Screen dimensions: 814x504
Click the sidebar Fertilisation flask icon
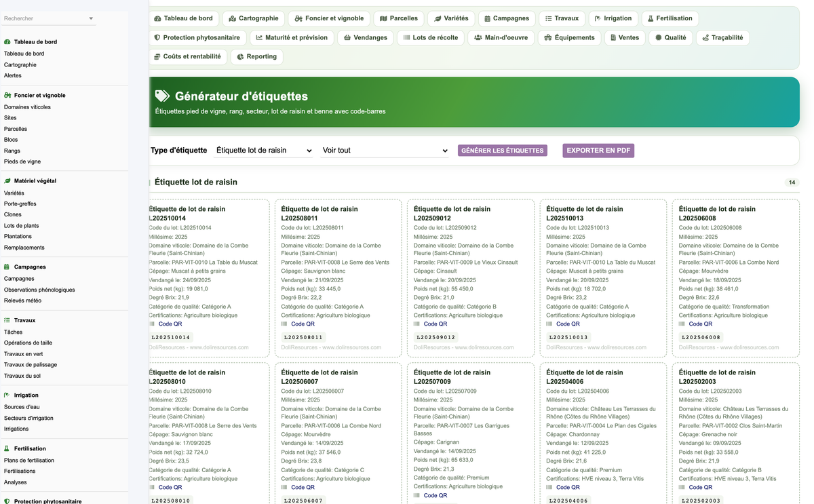click(x=7, y=449)
